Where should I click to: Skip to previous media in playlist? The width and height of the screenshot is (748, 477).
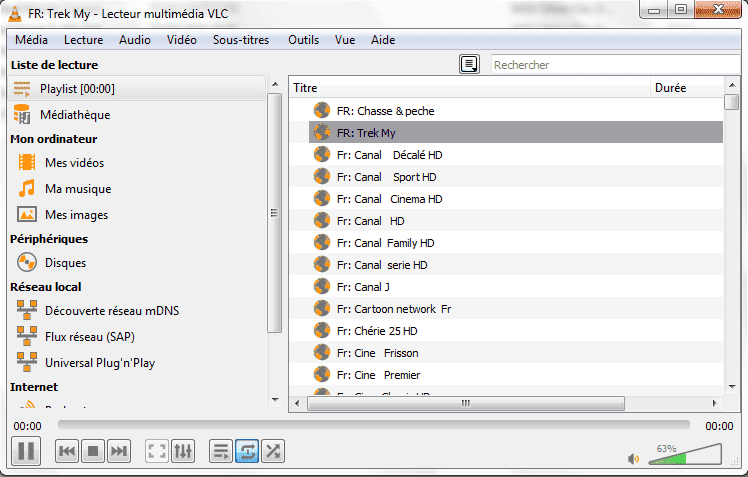67,451
